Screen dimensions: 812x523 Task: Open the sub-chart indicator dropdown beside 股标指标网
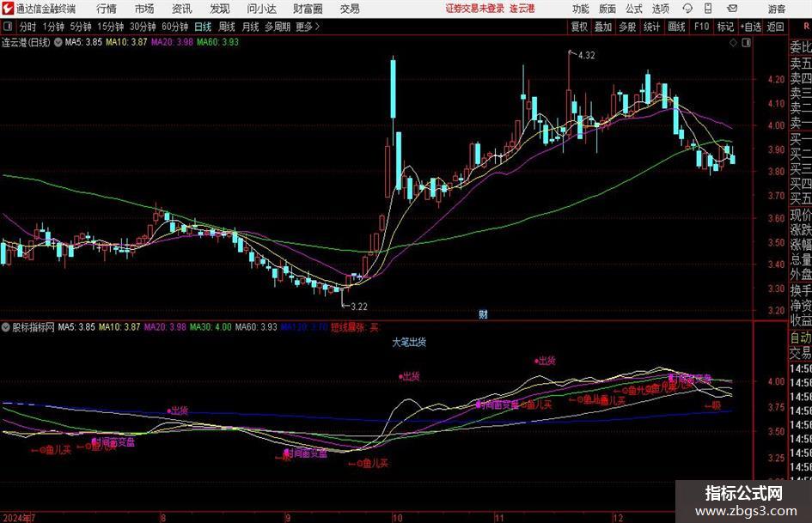pos(6,327)
